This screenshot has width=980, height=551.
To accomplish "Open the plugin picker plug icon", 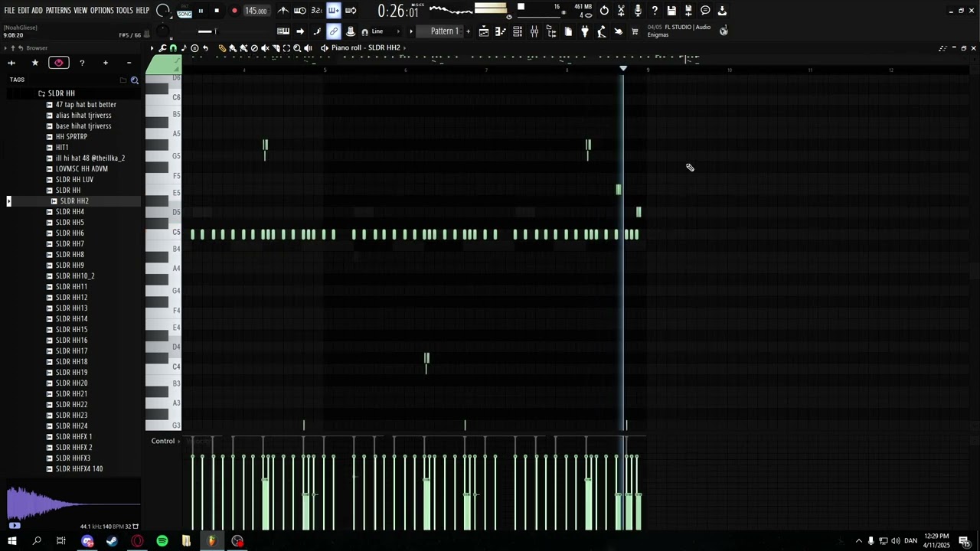I will pos(585,31).
